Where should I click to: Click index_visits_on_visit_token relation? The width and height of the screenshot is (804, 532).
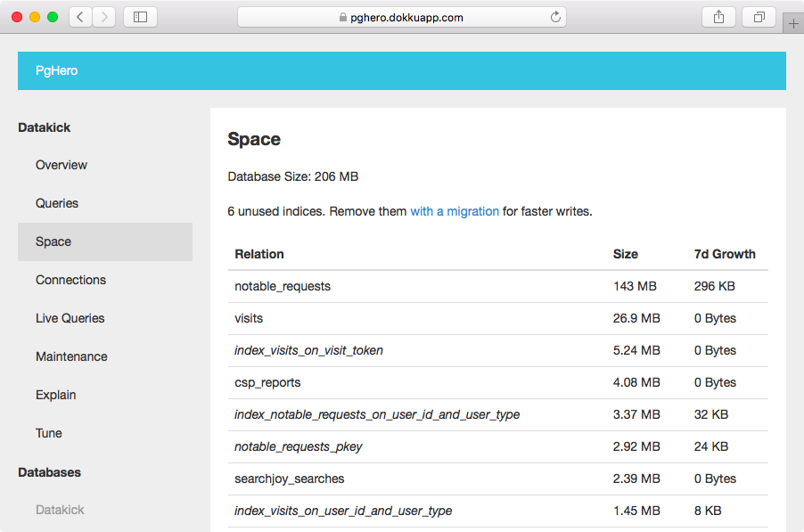[x=308, y=350]
